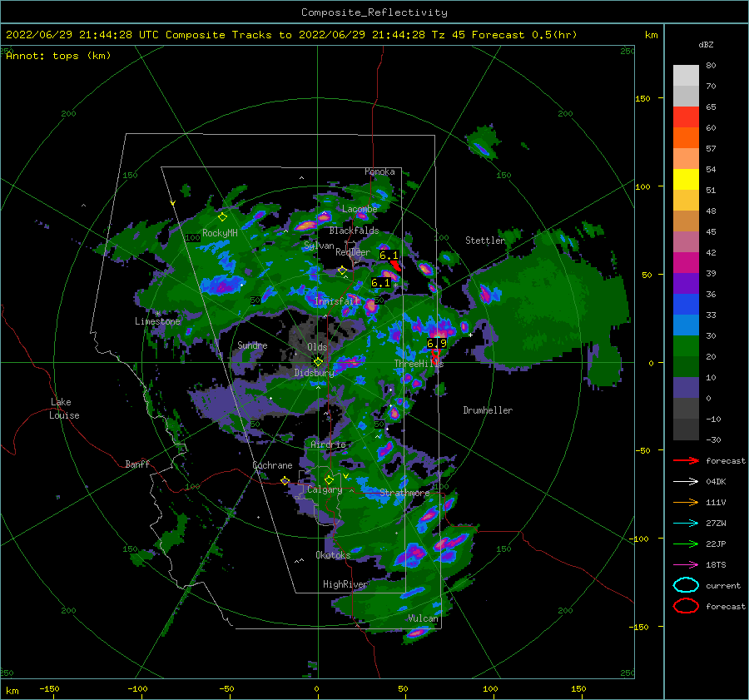Click the red storm track ellipse by ThreeHills

point(435,355)
